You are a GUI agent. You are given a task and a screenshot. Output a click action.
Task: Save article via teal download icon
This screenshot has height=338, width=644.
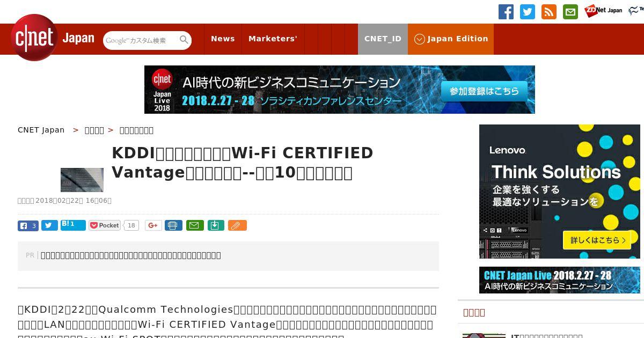[x=215, y=226]
